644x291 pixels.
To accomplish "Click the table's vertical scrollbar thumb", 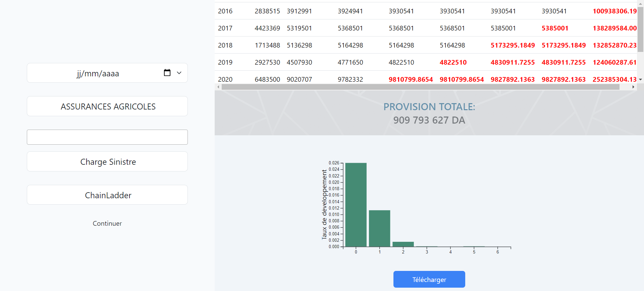I will pos(640,29).
